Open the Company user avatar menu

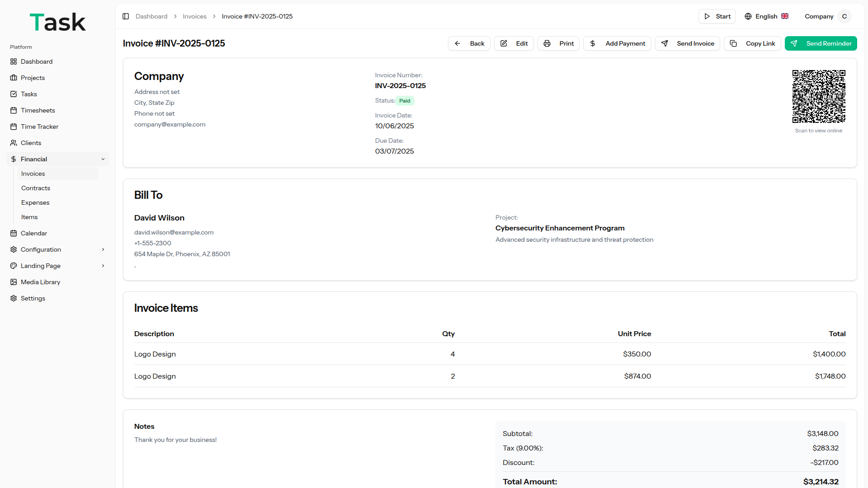pyautogui.click(x=844, y=16)
